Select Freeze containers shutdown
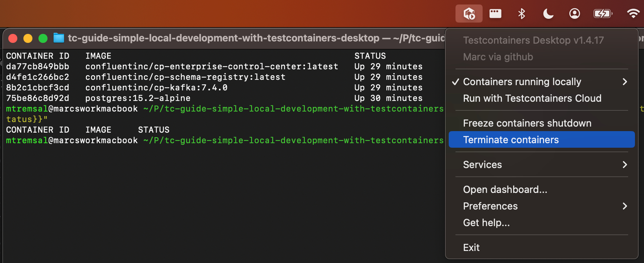644x263 pixels. point(542,123)
